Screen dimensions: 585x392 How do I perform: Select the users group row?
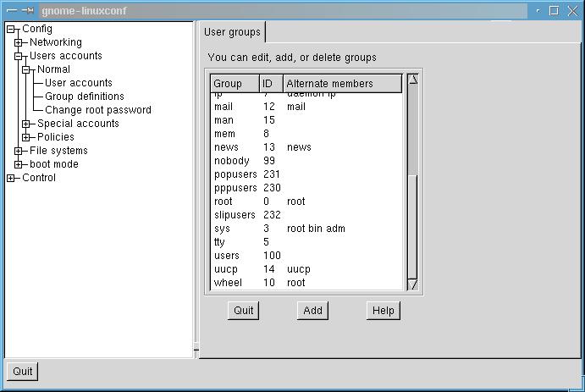306,256
